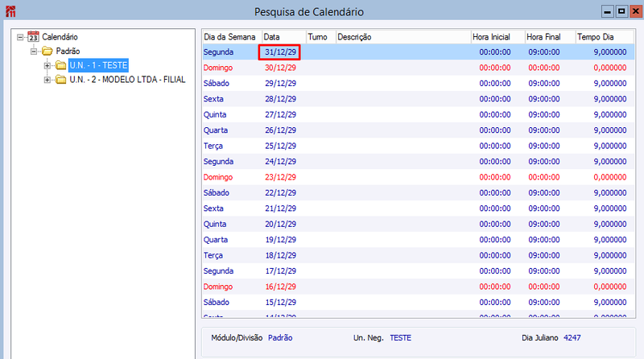Viewport: 644px width, 359px height.
Task: Select the Domingo row dated 23/12/29
Action: tap(418, 177)
